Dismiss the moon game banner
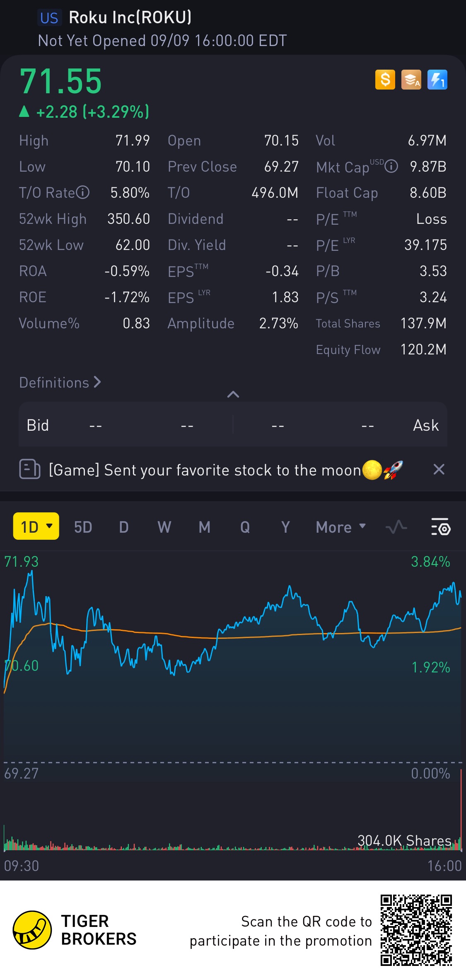 tap(439, 470)
